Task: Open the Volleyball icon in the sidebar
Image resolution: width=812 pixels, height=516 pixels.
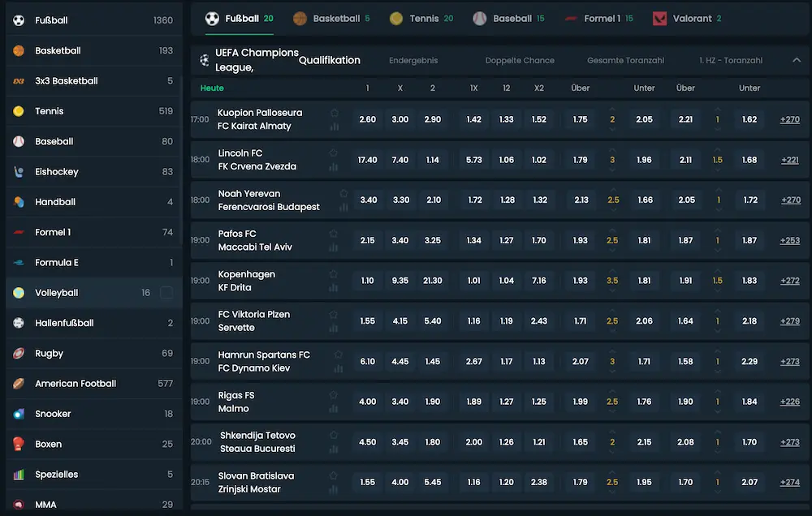Action: coord(19,293)
